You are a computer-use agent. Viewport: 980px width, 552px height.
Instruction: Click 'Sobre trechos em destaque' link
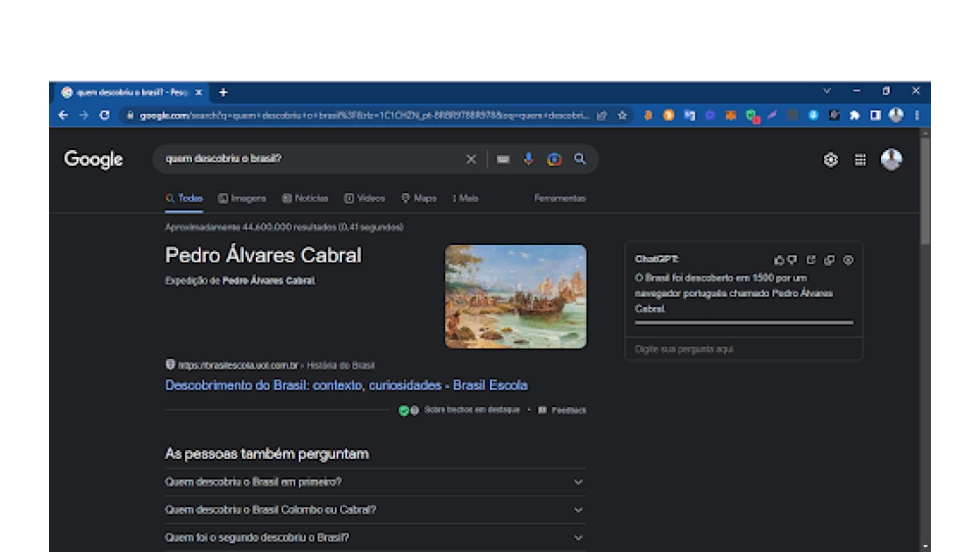(x=472, y=410)
